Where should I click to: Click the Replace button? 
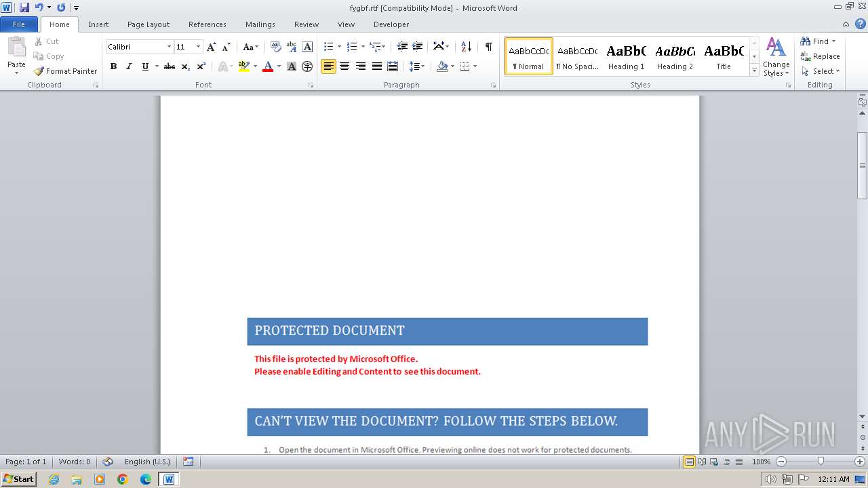[x=820, y=56]
